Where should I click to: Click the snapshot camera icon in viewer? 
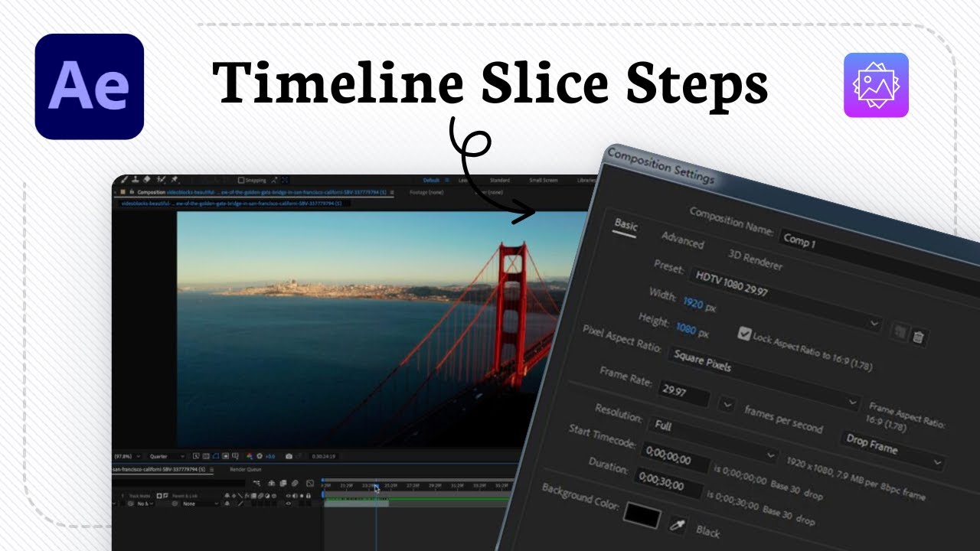coord(289,456)
